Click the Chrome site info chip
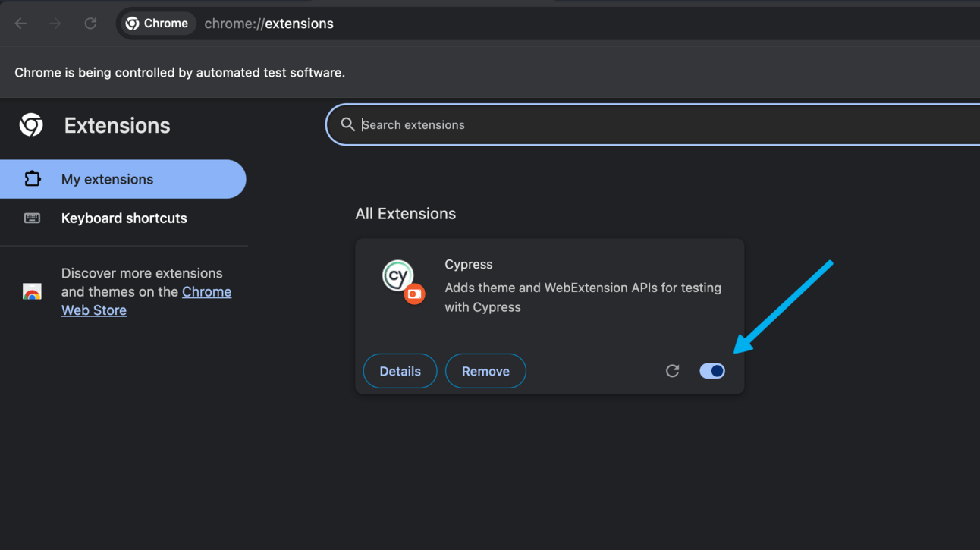 click(x=157, y=24)
